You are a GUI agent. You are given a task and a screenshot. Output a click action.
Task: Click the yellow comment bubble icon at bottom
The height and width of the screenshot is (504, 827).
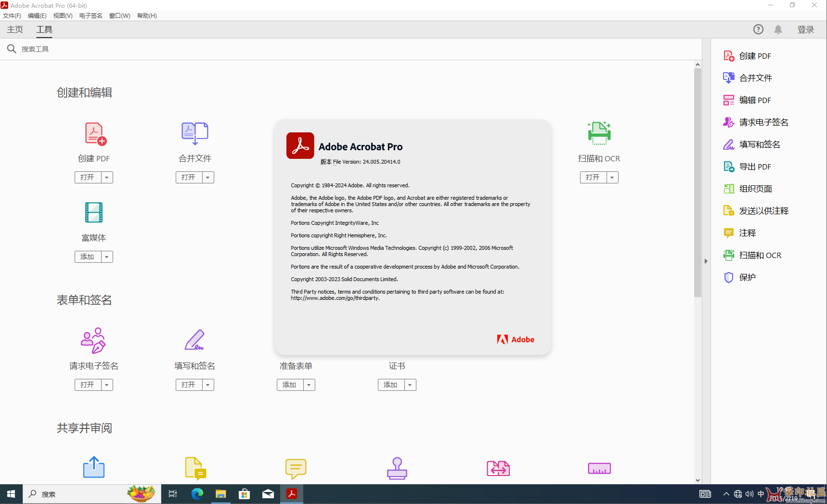click(x=296, y=468)
